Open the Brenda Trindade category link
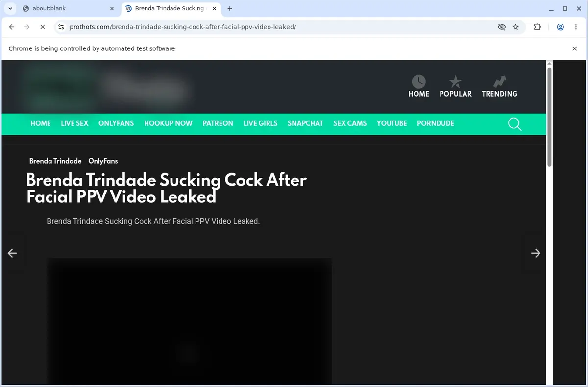 pos(55,161)
